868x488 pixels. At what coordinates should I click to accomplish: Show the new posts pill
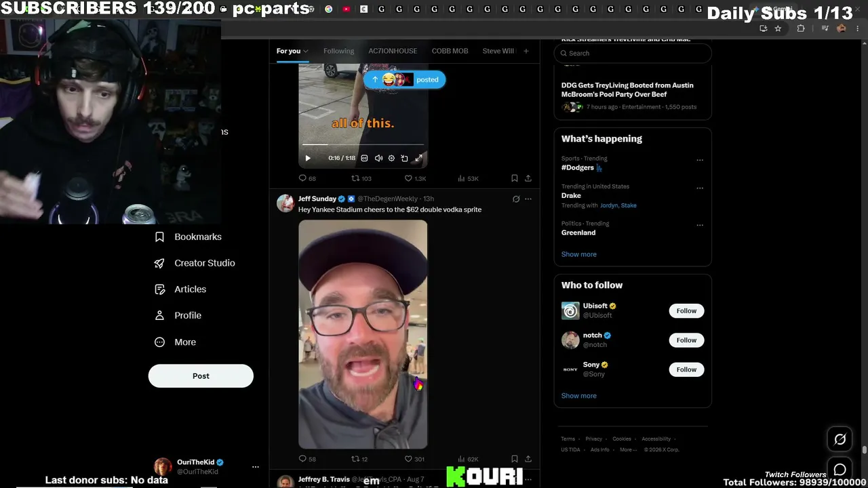pos(405,79)
